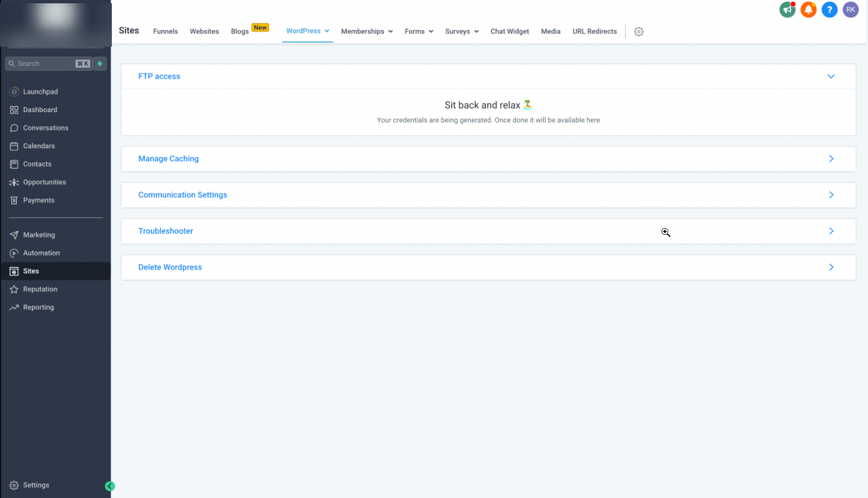Click the Sites settings gear icon
Screen dimensions: 868x498
click(x=639, y=32)
